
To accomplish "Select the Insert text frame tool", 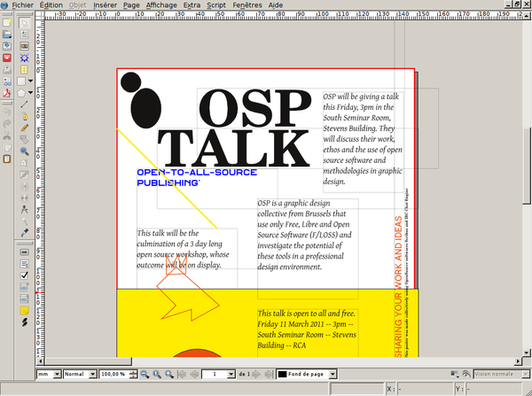I will [x=24, y=35].
